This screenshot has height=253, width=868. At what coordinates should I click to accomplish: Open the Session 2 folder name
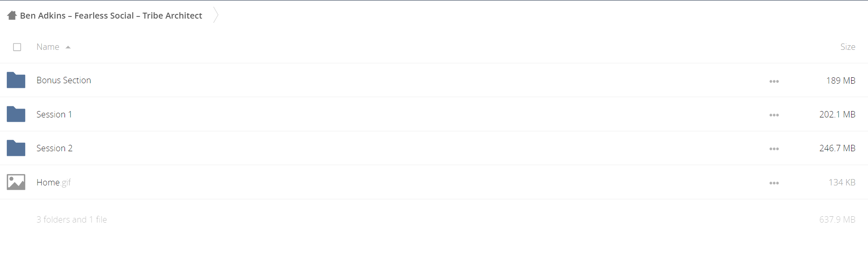(x=54, y=148)
